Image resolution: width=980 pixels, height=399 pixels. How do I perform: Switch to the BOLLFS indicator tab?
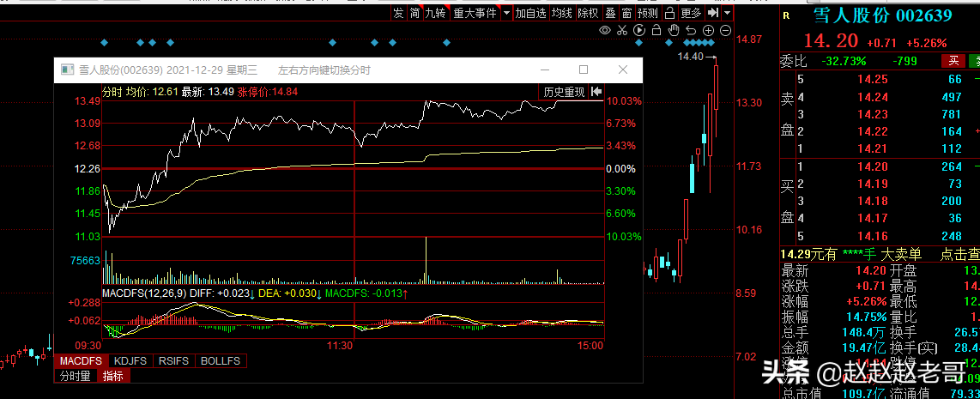[221, 361]
